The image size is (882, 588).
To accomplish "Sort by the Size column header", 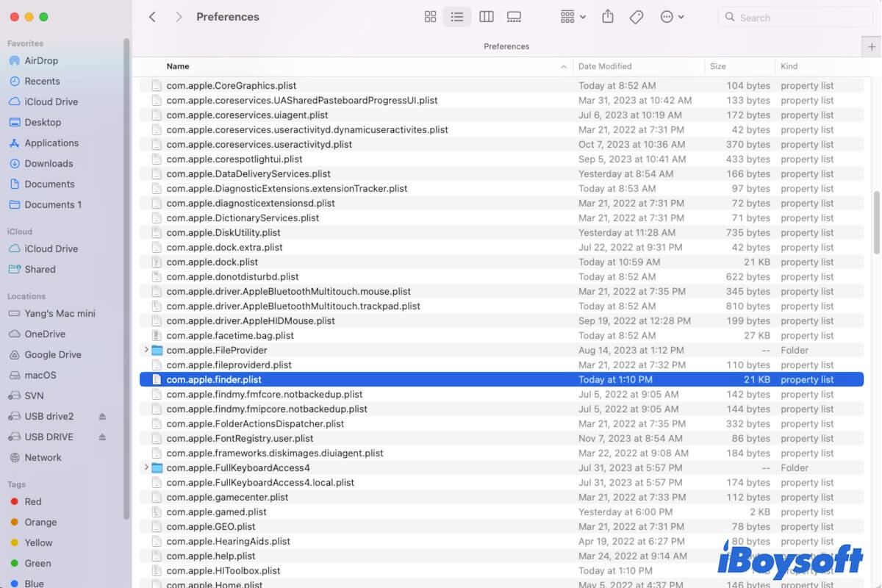I will (718, 66).
